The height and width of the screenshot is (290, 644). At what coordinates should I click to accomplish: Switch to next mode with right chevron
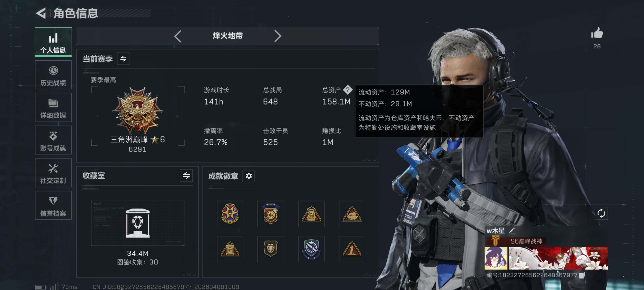coord(278,36)
